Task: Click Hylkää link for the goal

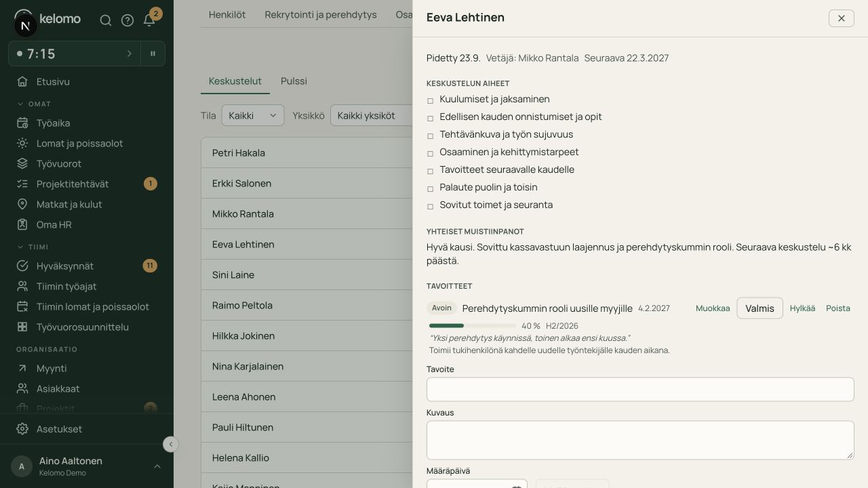Action: pos(802,308)
